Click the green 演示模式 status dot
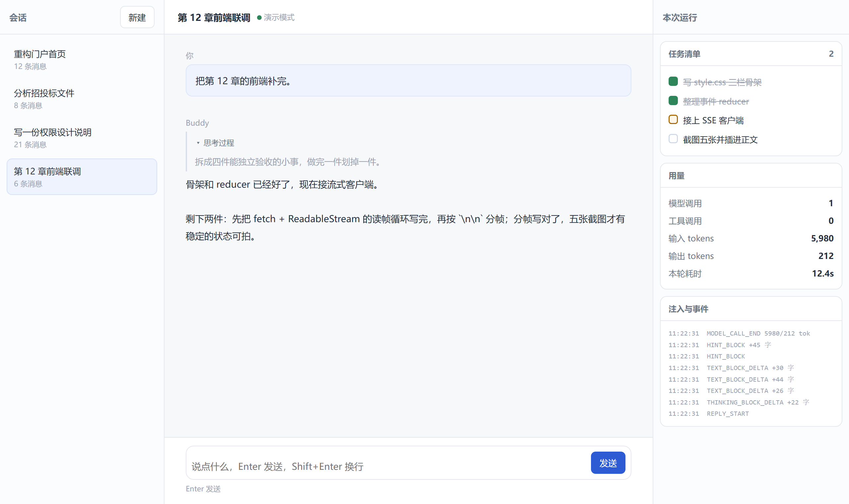This screenshot has height=504, width=849. click(x=259, y=18)
